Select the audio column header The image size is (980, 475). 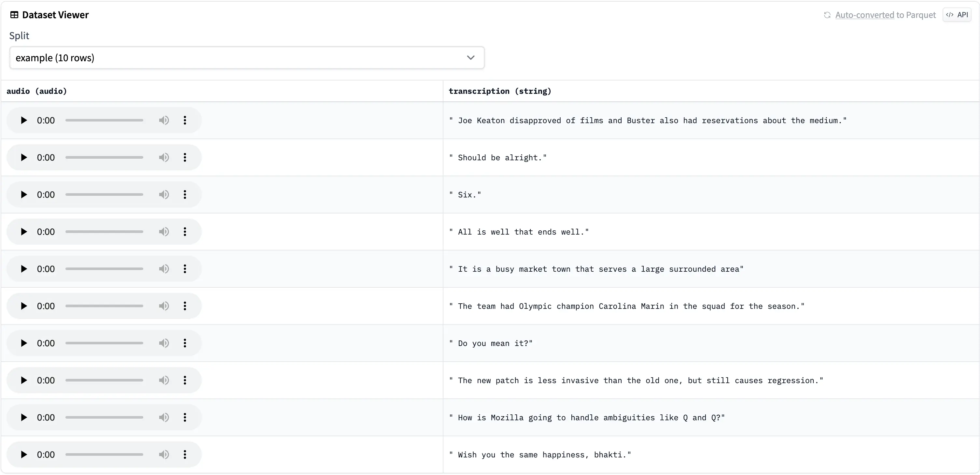click(36, 91)
